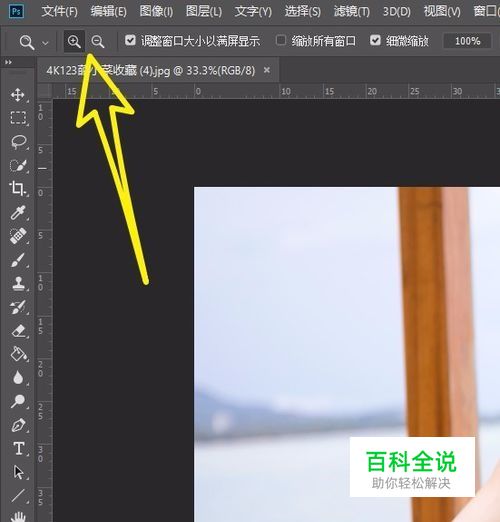
Task: Click the ruler origin corner box
Action: click(44, 91)
